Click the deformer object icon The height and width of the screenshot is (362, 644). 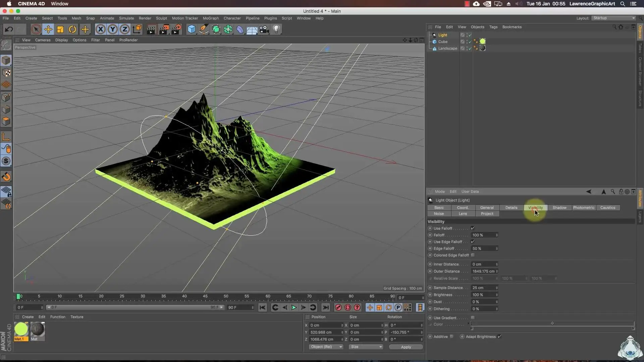240,29
